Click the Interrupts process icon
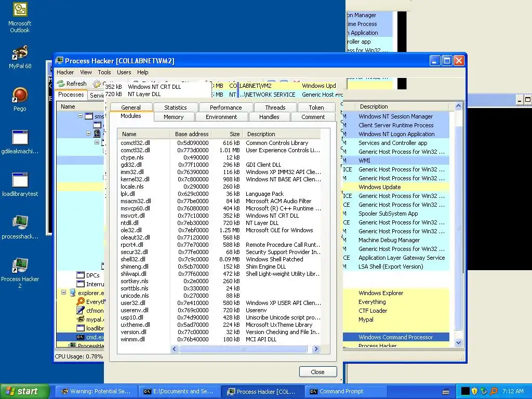532x399 pixels. coord(81,284)
